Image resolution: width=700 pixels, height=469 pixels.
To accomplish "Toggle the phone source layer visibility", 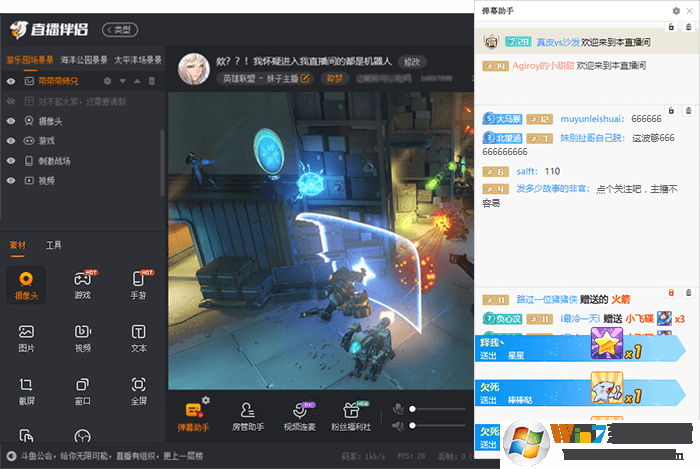I will (11, 161).
